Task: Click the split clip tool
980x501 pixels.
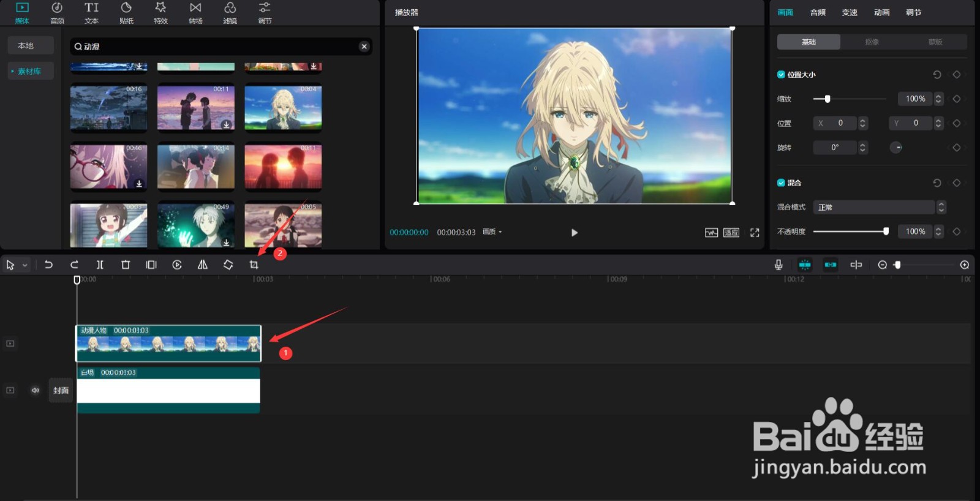Action: coord(100,265)
